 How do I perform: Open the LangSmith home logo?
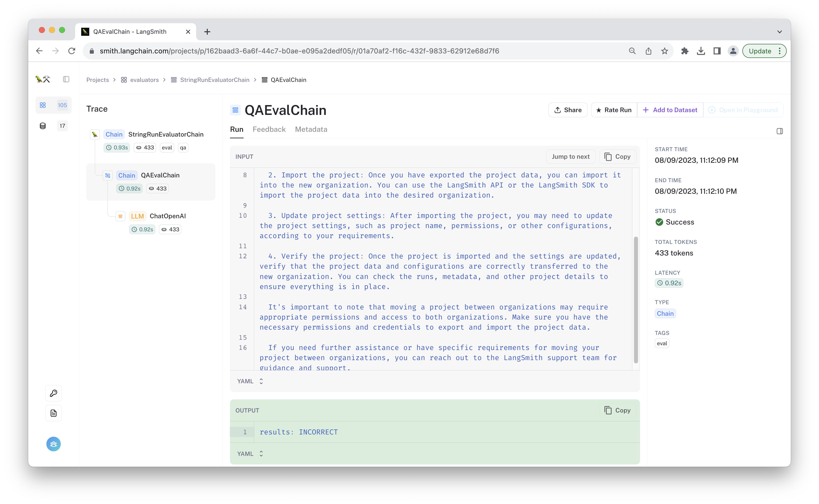coord(43,79)
